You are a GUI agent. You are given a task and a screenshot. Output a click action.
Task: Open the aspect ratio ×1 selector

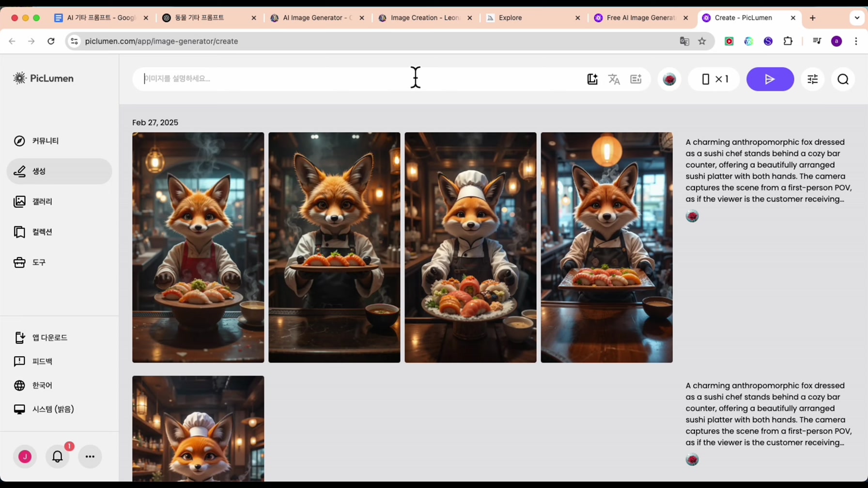point(714,79)
